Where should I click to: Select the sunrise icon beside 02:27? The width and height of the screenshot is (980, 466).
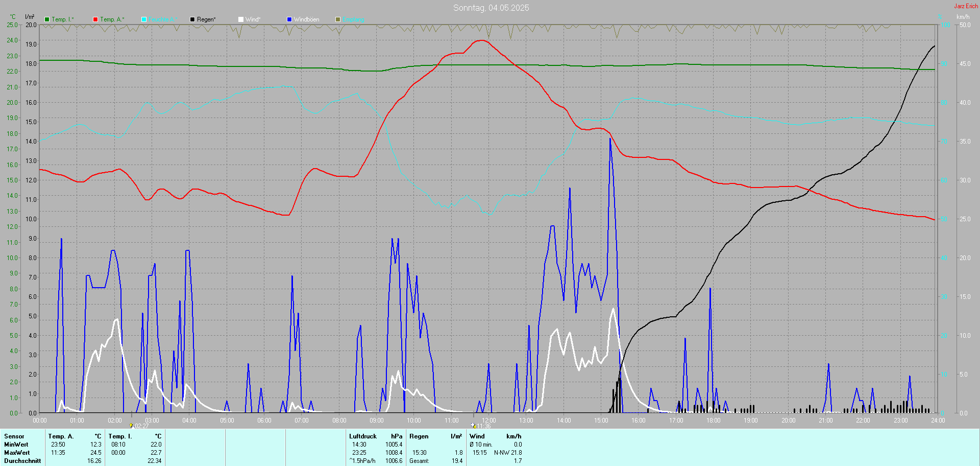131,425
